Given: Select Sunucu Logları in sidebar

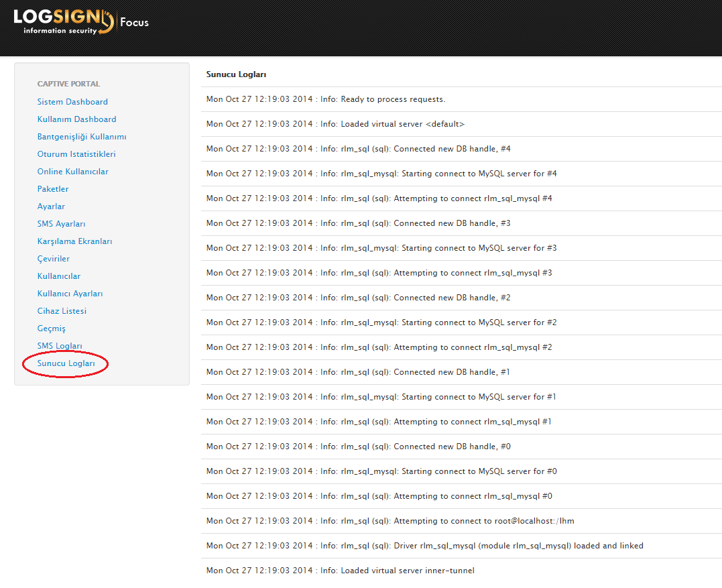Looking at the screenshot, I should coord(66,363).
